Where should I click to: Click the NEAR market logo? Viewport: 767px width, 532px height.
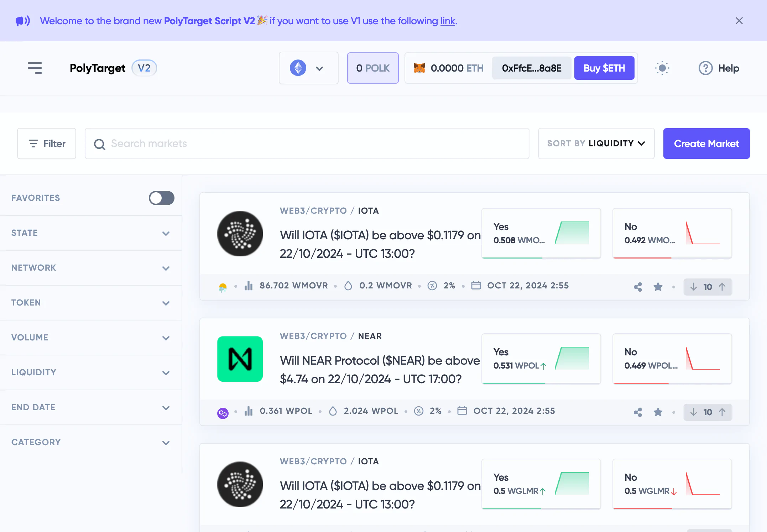240,359
